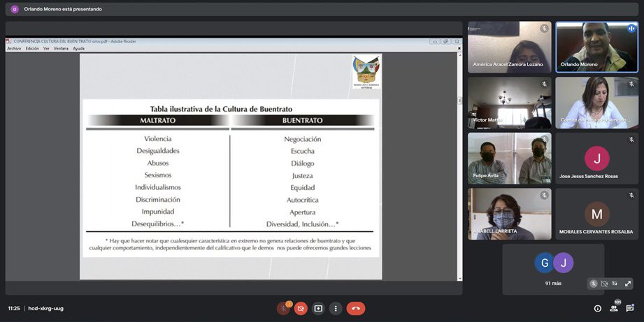
Task: Open the present now screen-share button
Action: [x=318, y=309]
